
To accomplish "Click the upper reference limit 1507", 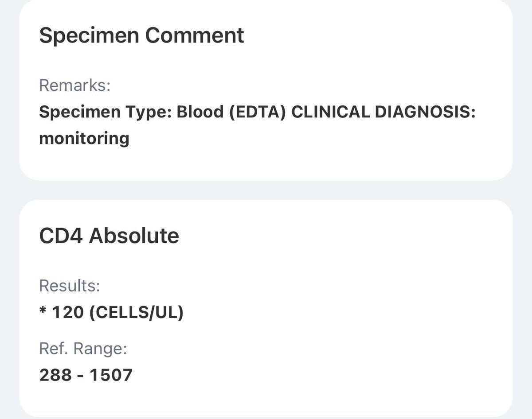I will point(111,375).
